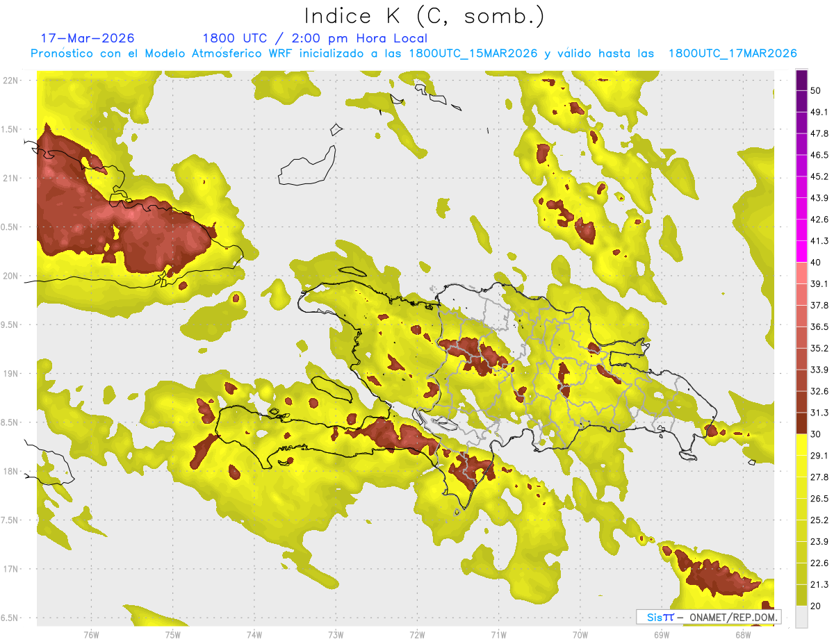Viewport: 834px width, 644px height.
Task: Click the "29.1" colorbar value
Action: (x=819, y=456)
